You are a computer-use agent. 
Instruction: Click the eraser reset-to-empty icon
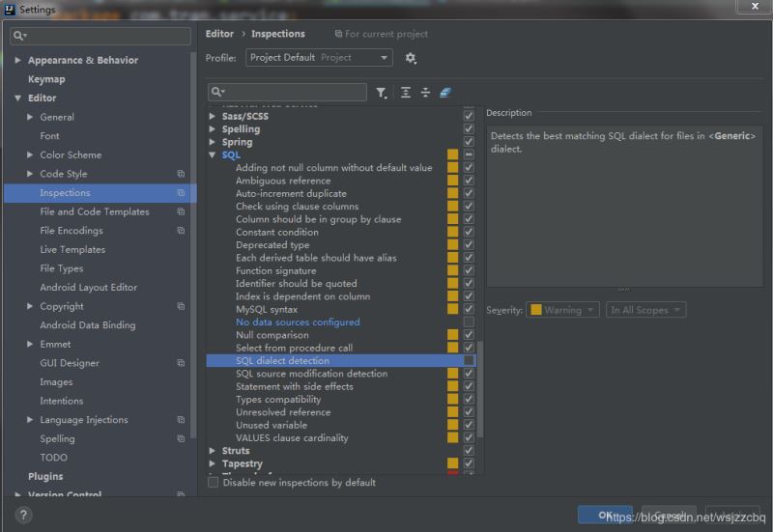(445, 93)
